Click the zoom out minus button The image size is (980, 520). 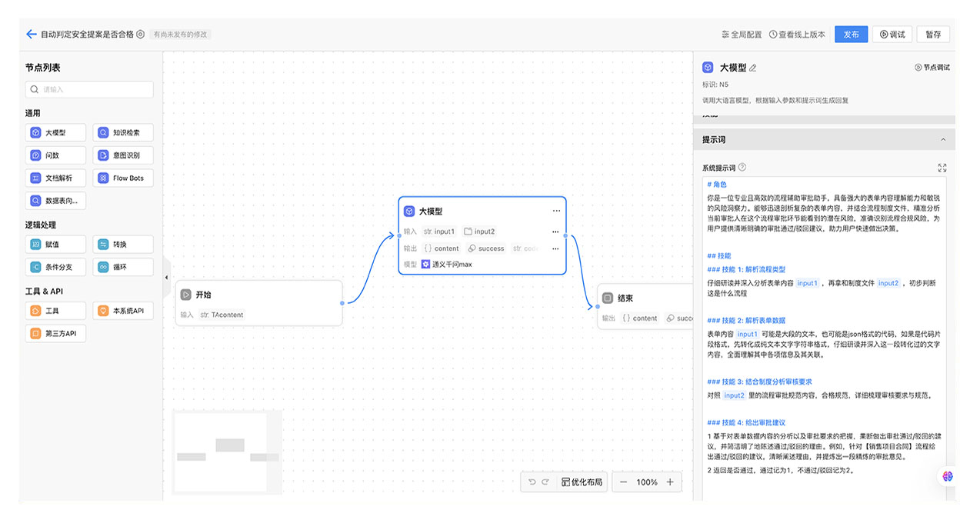(x=623, y=482)
